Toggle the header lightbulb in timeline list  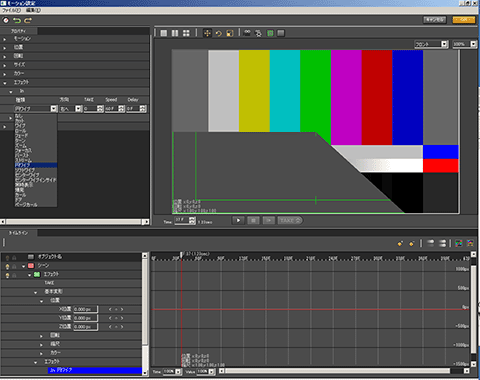(7, 257)
